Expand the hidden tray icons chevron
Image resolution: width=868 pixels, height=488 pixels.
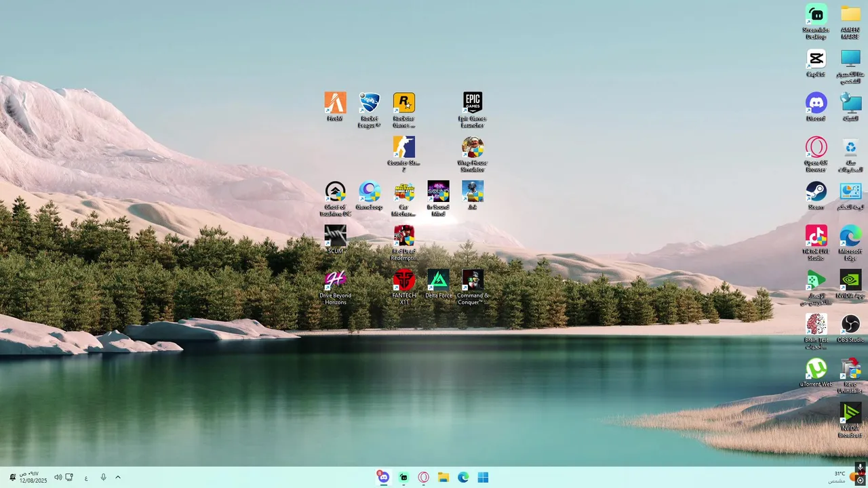[117, 477]
